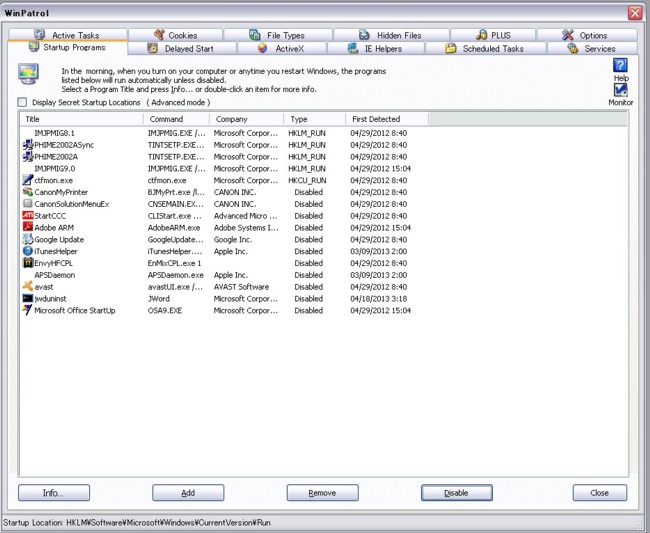Click the Hidden Files tab icon

pyautogui.click(x=364, y=35)
